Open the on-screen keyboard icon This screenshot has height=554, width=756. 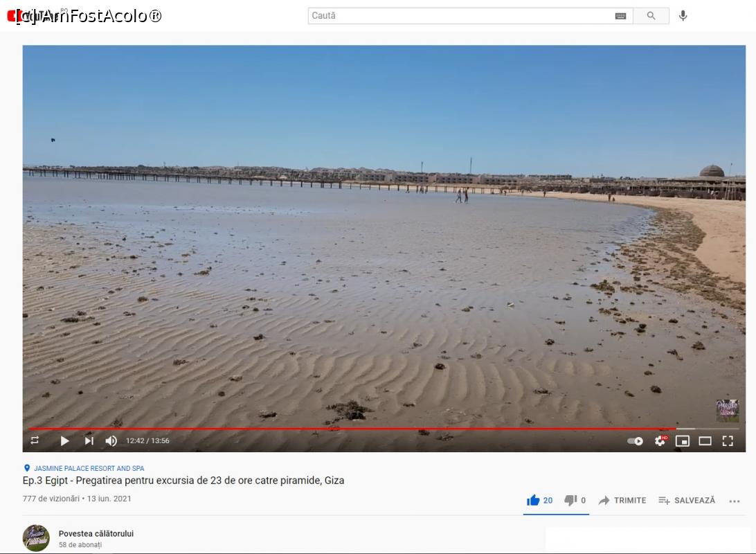[620, 16]
